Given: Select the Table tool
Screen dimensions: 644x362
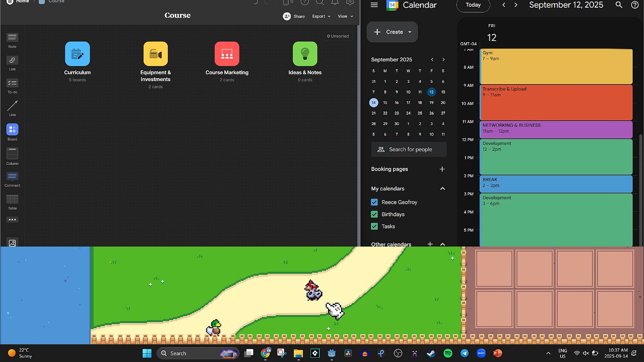Looking at the screenshot, I should (x=12, y=199).
